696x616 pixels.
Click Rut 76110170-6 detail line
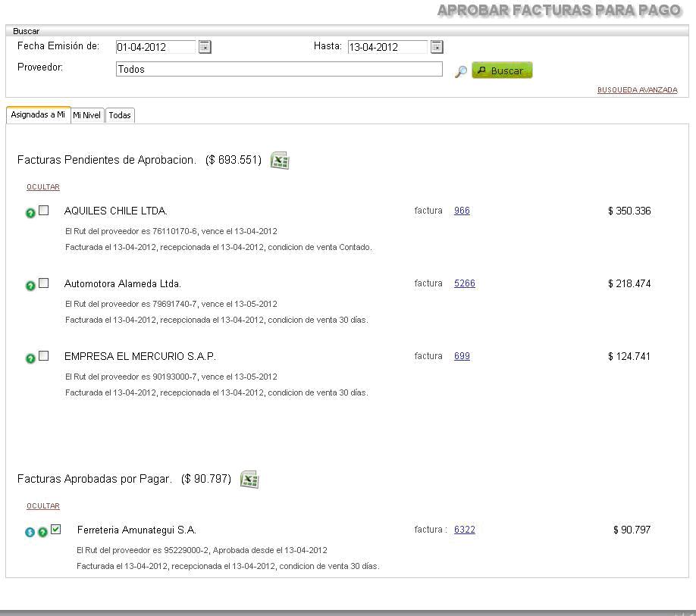tap(171, 232)
